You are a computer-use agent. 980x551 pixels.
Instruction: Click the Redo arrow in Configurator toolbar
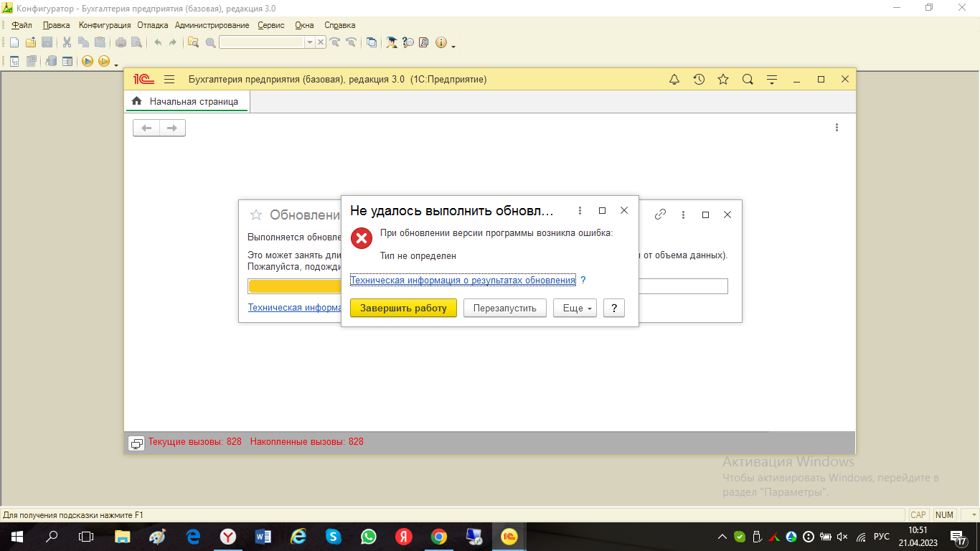173,42
